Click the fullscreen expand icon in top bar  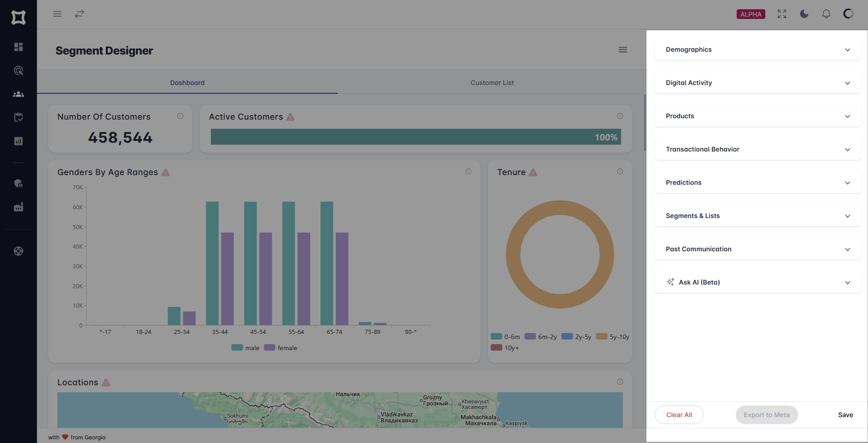782,14
